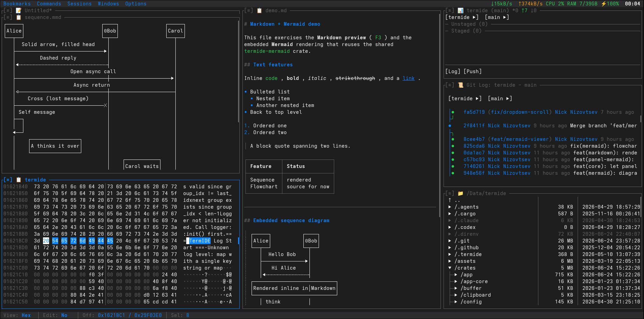Expand the /.termide folder

pyautogui.click(x=450, y=254)
